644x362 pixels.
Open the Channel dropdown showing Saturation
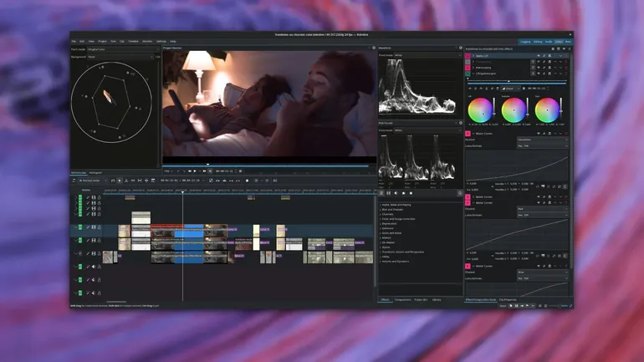pyautogui.click(x=542, y=140)
